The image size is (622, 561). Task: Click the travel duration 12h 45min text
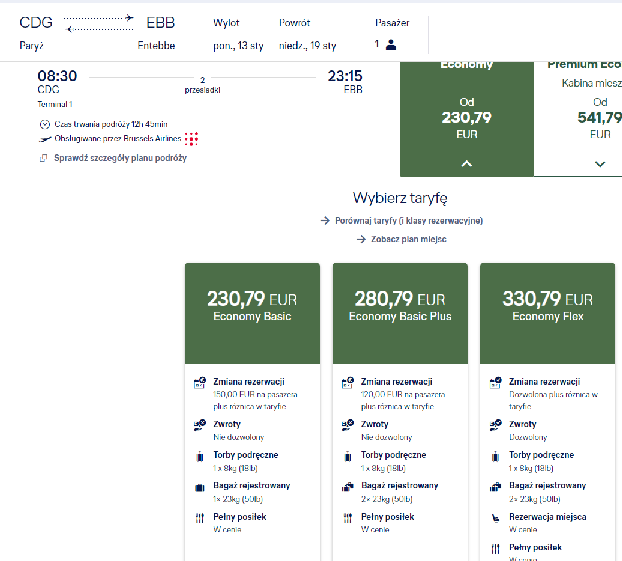(111, 125)
